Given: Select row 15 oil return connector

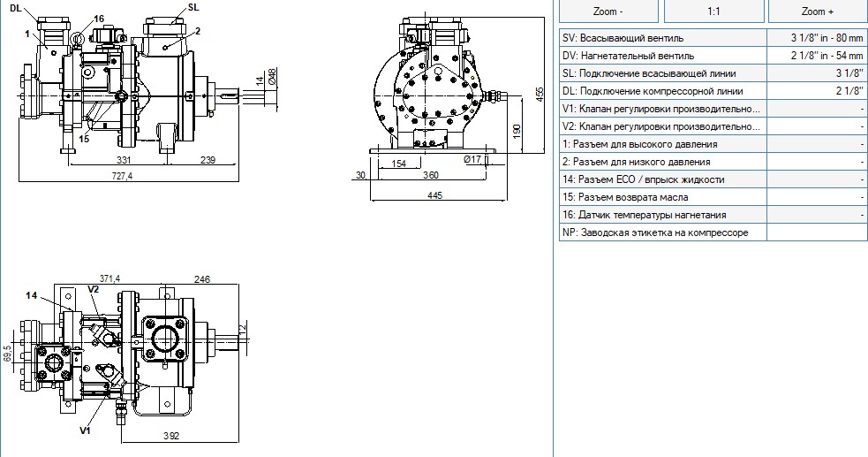Looking at the screenshot, I should pos(713,198).
